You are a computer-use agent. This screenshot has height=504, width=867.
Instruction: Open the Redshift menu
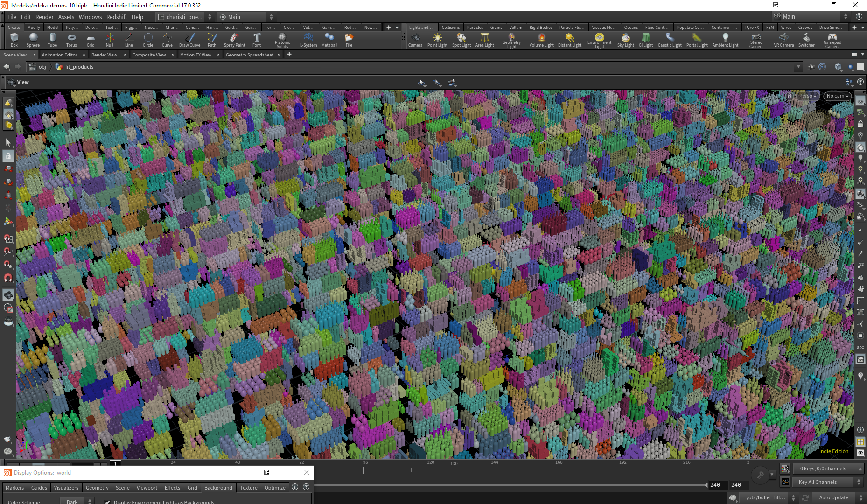click(x=117, y=17)
